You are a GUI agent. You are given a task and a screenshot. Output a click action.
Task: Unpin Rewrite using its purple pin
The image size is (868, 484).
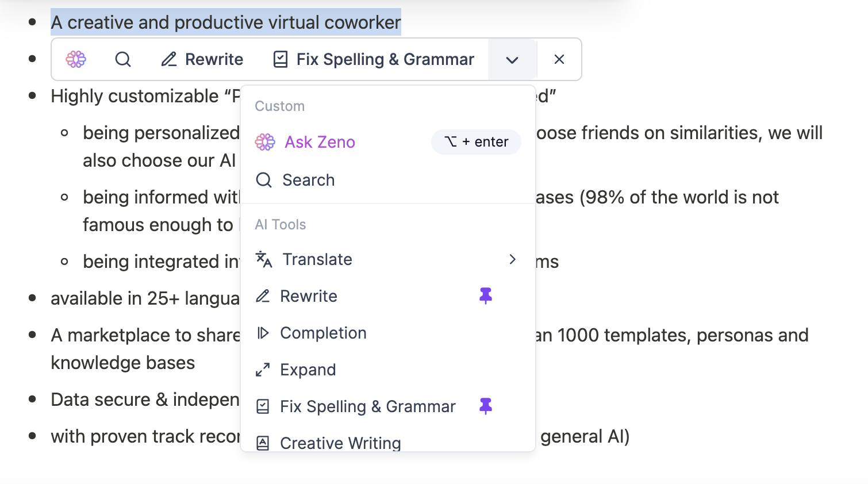click(486, 295)
